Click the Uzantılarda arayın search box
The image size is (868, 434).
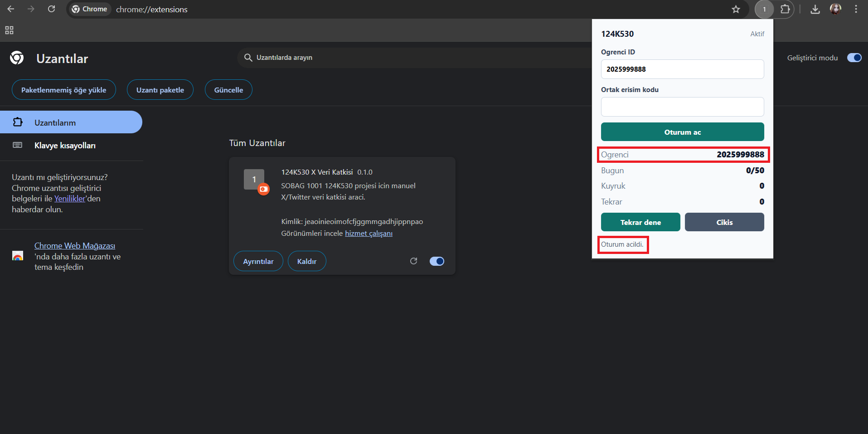pos(415,58)
